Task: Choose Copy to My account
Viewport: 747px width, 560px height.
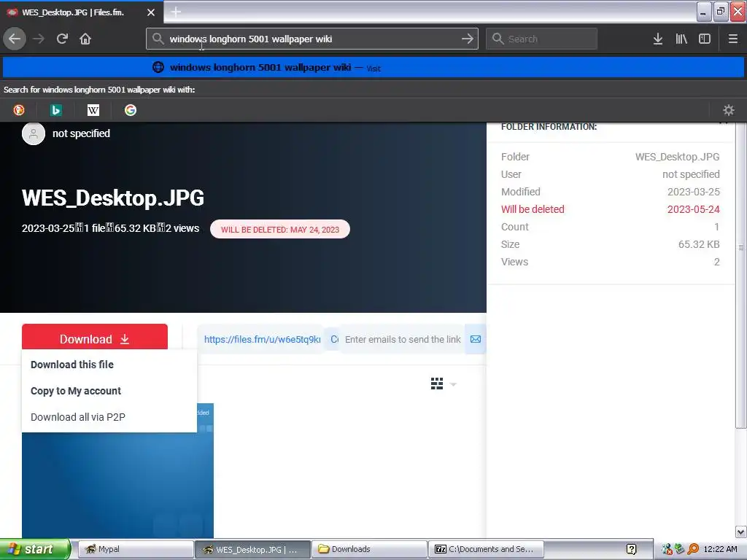Action: (76, 391)
